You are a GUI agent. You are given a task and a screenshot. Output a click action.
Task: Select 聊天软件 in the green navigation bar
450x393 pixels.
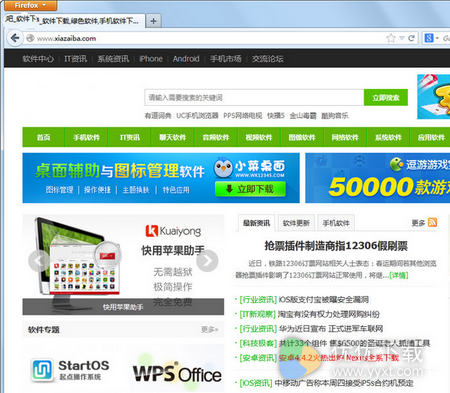click(173, 137)
